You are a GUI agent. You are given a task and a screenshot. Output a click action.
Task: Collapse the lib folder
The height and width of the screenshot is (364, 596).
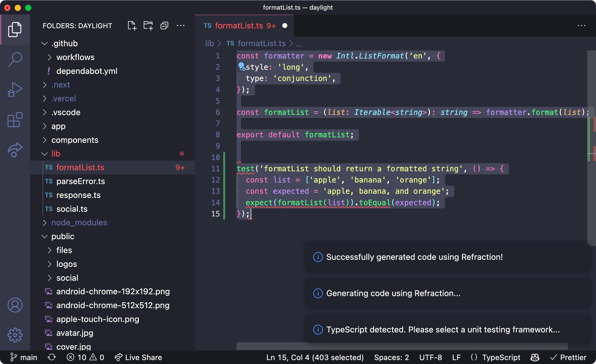56,154
